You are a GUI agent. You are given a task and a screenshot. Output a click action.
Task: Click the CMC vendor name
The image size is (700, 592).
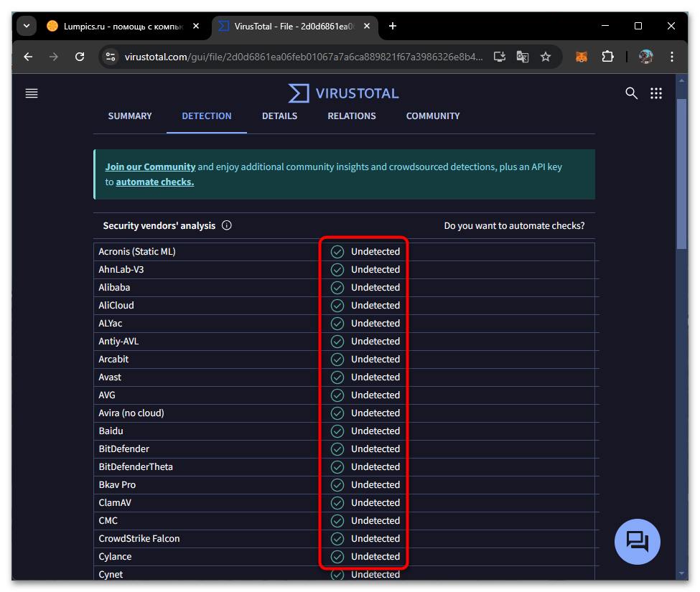[108, 521]
